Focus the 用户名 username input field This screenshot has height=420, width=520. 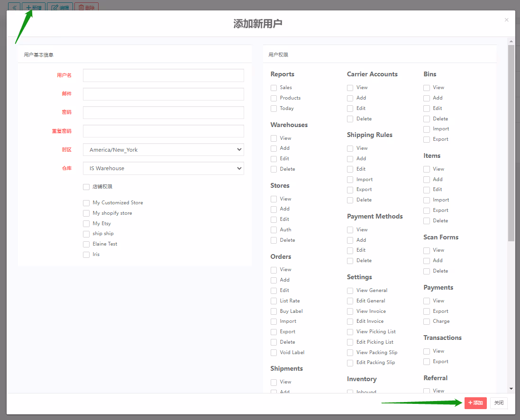(x=164, y=75)
